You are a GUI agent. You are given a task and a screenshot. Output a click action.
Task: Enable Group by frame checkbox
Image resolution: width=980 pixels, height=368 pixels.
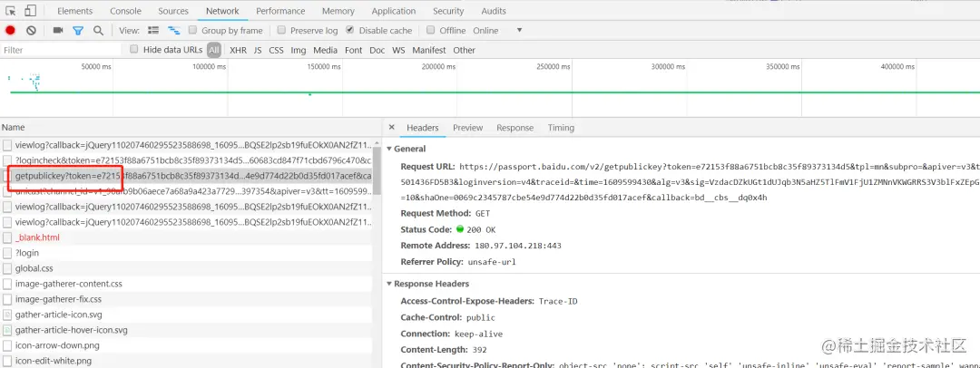click(x=193, y=30)
